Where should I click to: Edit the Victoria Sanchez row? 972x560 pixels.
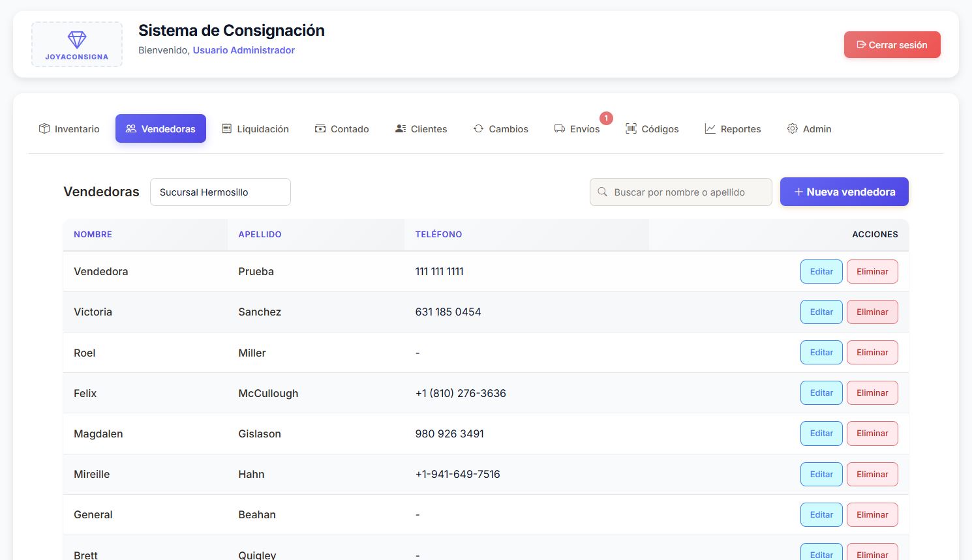[x=821, y=312]
